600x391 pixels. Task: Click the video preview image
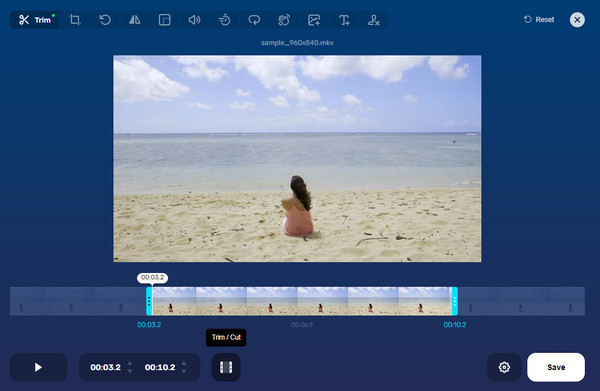297,159
